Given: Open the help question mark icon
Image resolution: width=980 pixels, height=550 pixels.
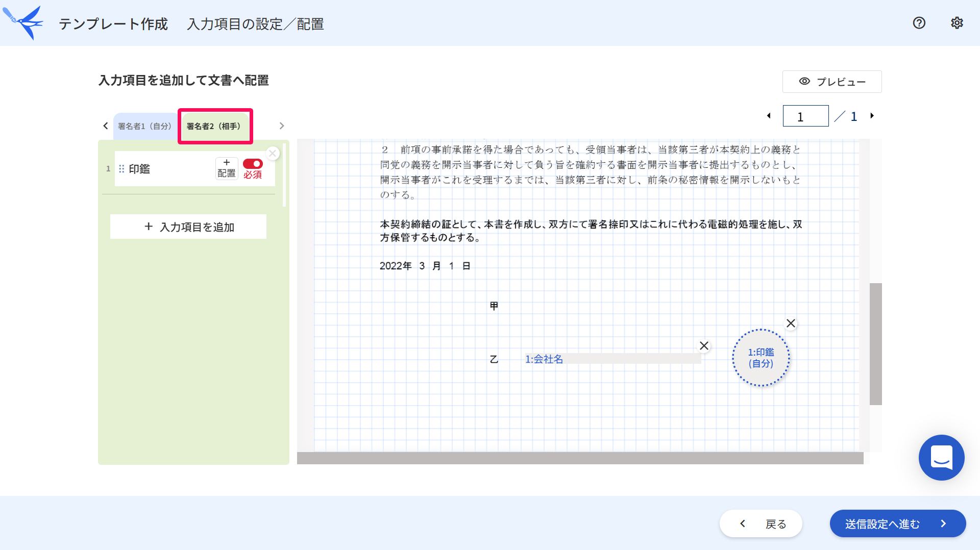Looking at the screenshot, I should click(x=919, y=23).
